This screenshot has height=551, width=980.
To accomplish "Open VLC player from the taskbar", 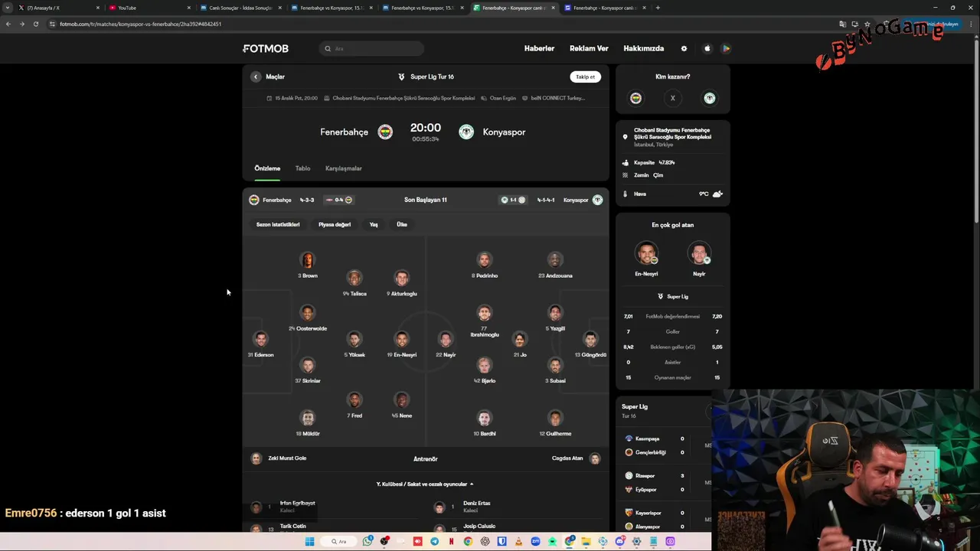I will click(x=518, y=541).
